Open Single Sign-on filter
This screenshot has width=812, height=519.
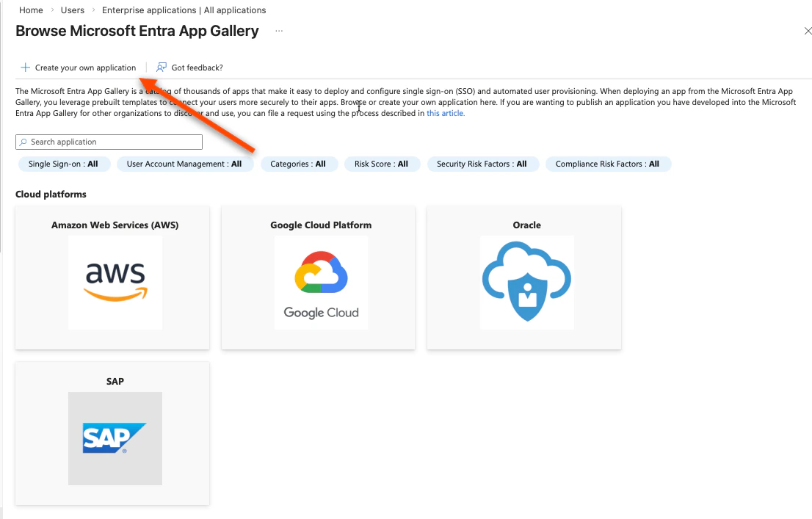[64, 164]
